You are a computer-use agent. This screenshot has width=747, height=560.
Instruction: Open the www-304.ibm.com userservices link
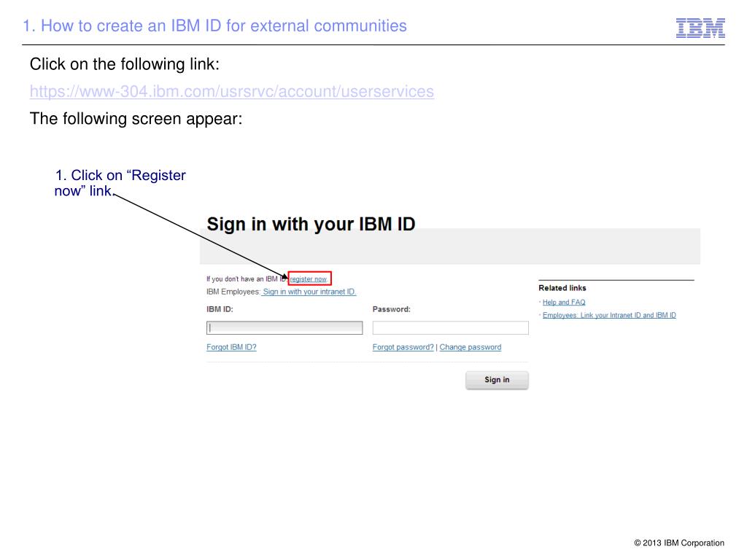coord(231,91)
